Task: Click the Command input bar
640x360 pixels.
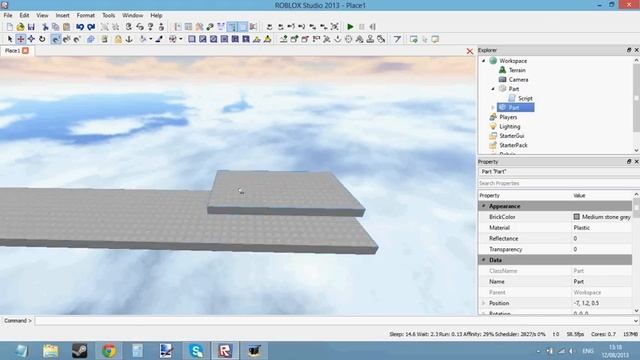Action: pyautogui.click(x=334, y=321)
